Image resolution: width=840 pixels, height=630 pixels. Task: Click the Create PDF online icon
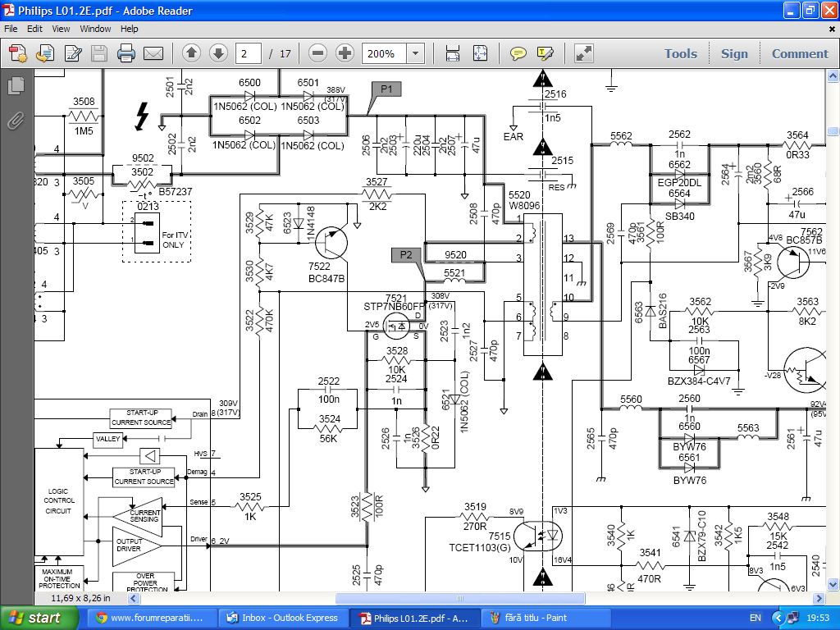coord(18,54)
